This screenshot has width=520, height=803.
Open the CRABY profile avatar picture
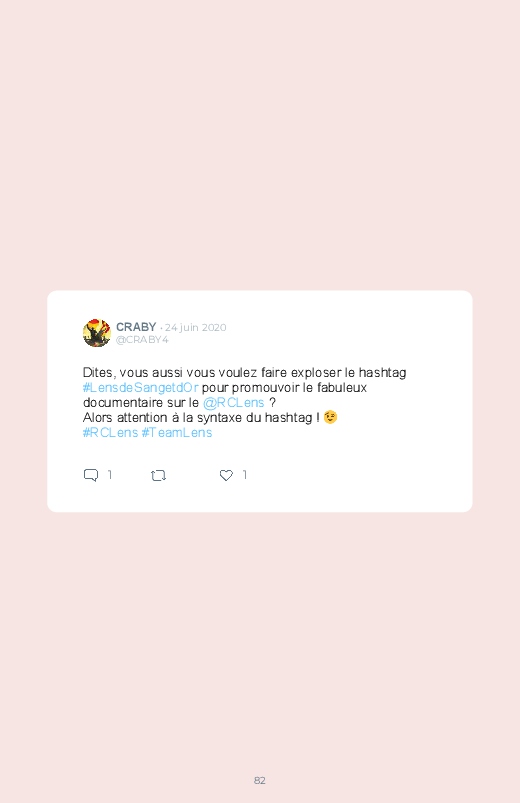click(97, 333)
